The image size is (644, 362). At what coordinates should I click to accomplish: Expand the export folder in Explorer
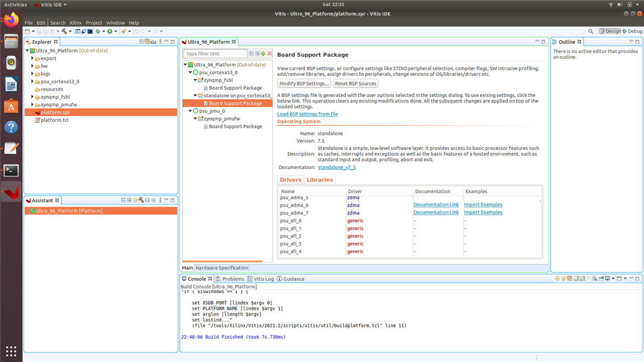[x=32, y=58]
